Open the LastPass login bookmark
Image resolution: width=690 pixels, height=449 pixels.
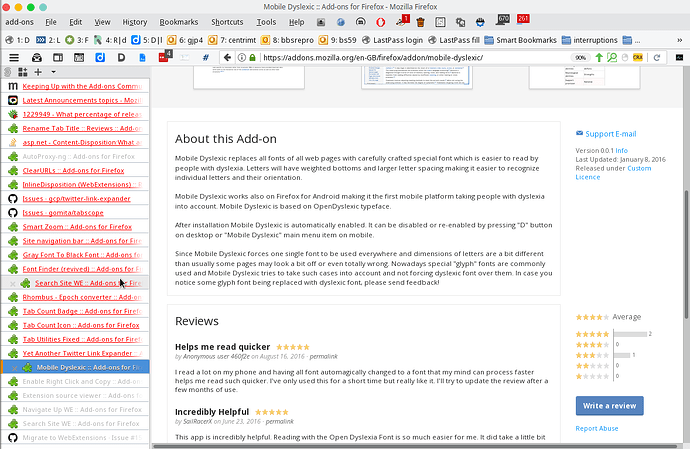tap(392, 40)
